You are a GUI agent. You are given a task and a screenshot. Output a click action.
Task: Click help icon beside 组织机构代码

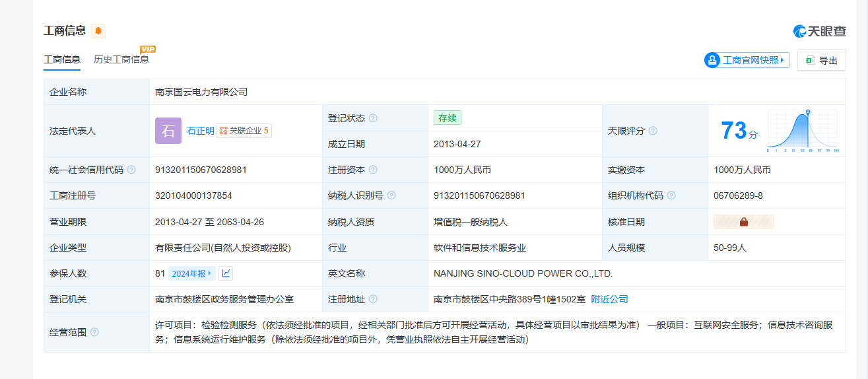pos(671,195)
